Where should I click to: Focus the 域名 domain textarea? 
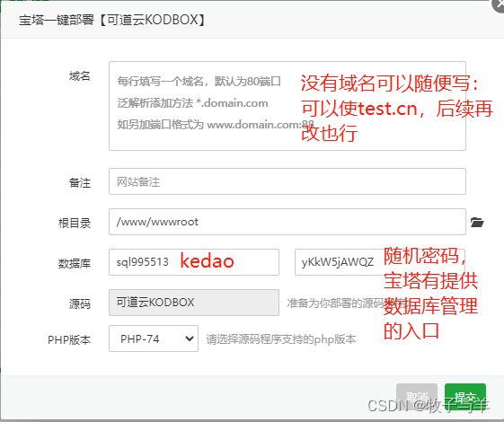(x=287, y=106)
